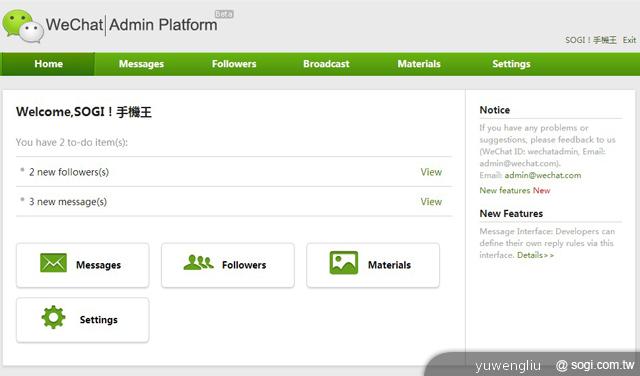The width and height of the screenshot is (640, 376).
Task: Open the Settings card button label
Action: tap(98, 320)
